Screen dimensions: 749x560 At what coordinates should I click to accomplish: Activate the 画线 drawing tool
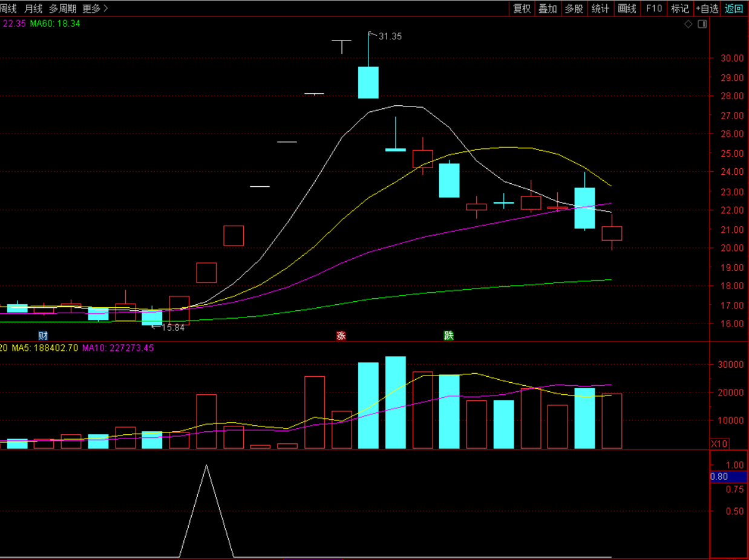[627, 8]
